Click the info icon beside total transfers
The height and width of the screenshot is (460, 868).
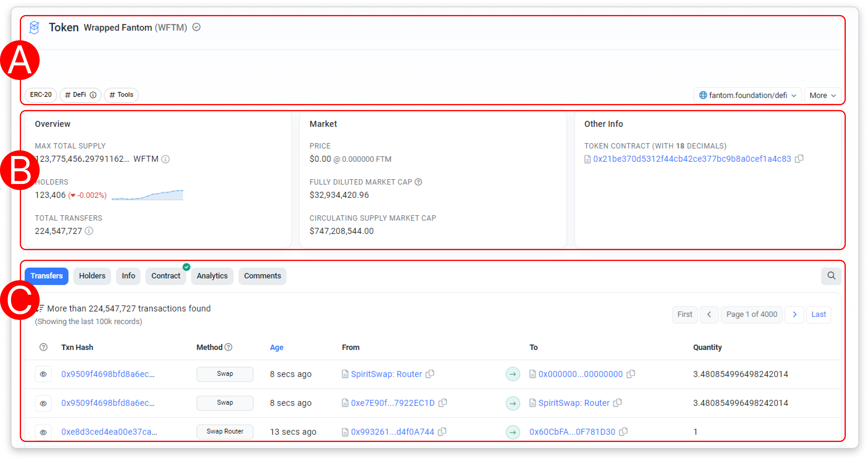tap(89, 231)
